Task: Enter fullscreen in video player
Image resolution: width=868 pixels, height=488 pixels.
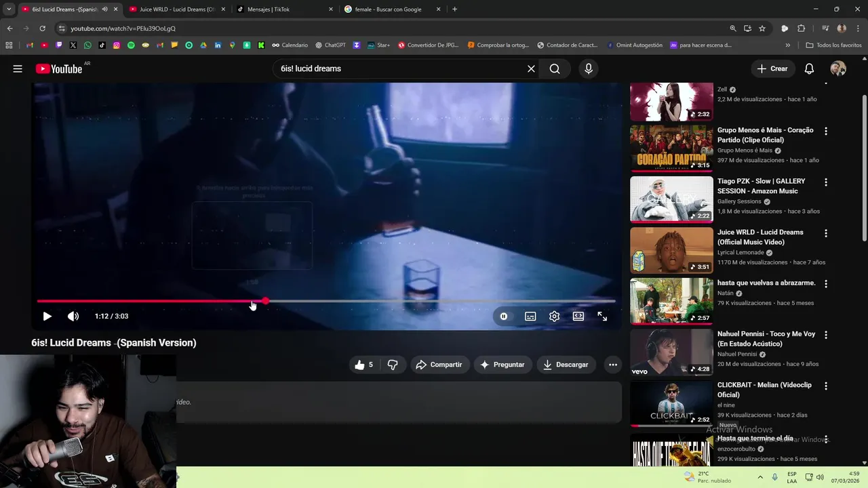Action: click(602, 317)
